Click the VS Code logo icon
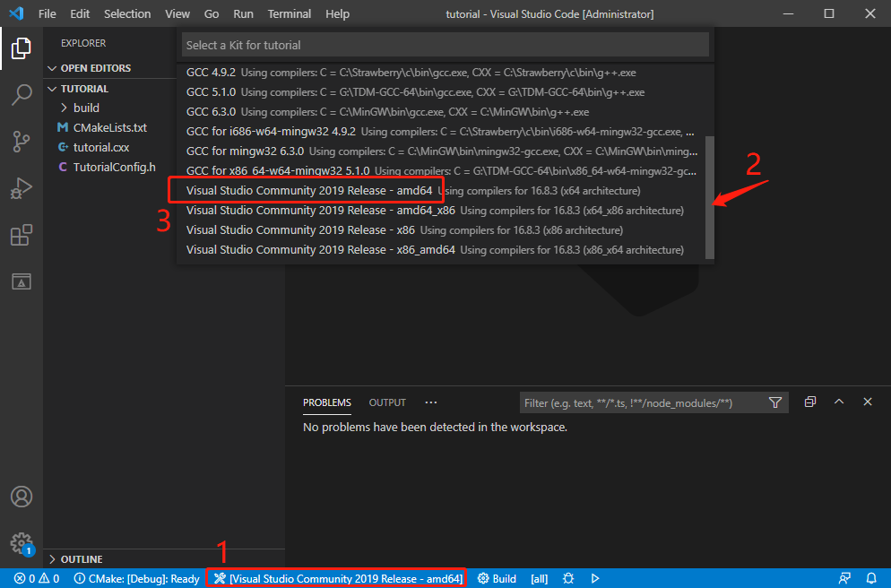 click(x=16, y=13)
